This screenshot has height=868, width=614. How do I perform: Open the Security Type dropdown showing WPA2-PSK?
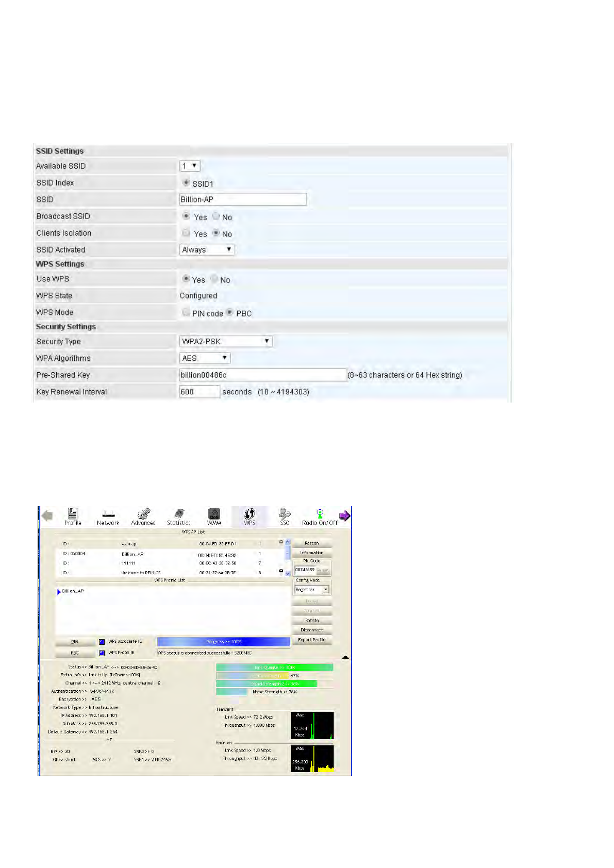point(226,341)
